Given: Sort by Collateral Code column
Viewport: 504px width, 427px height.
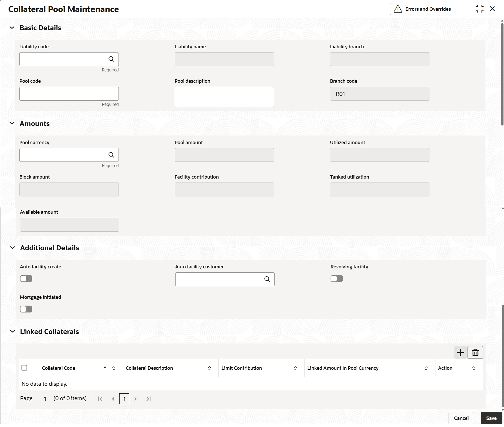Looking at the screenshot, I should click(x=114, y=368).
